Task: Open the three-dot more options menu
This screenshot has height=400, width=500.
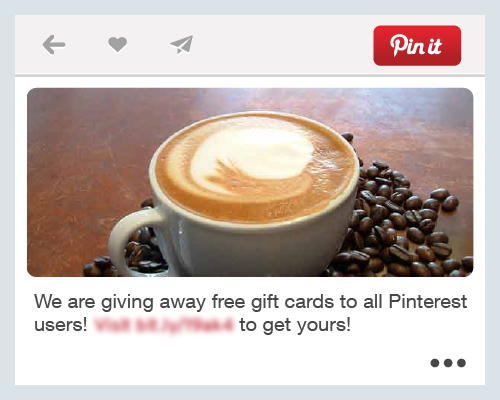Action: click(448, 363)
